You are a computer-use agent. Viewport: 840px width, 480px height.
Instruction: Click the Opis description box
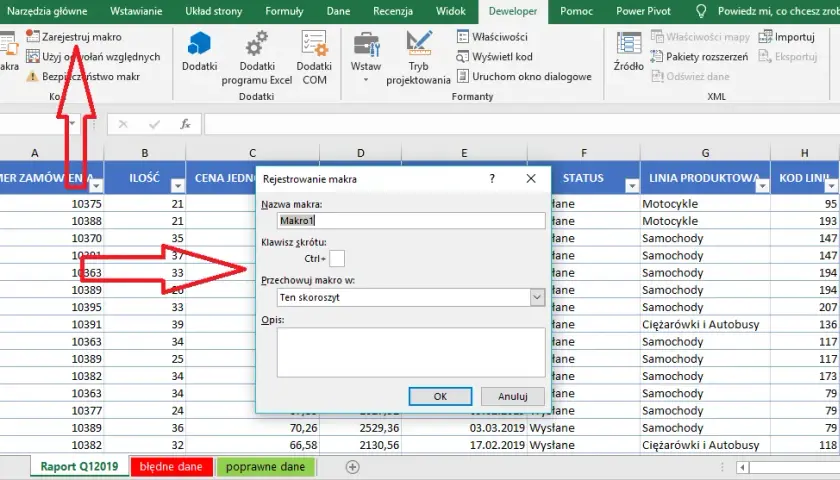tap(411, 352)
